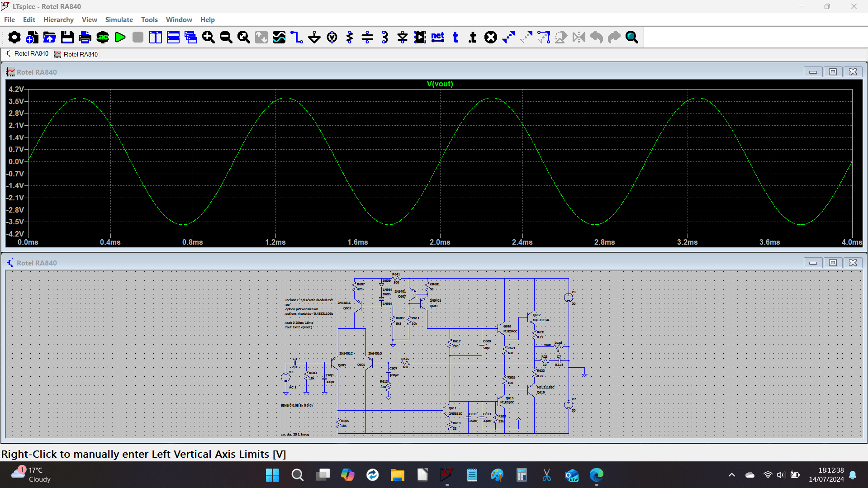Open the Configure settings gear icon
The height and width of the screenshot is (488, 868).
click(14, 37)
